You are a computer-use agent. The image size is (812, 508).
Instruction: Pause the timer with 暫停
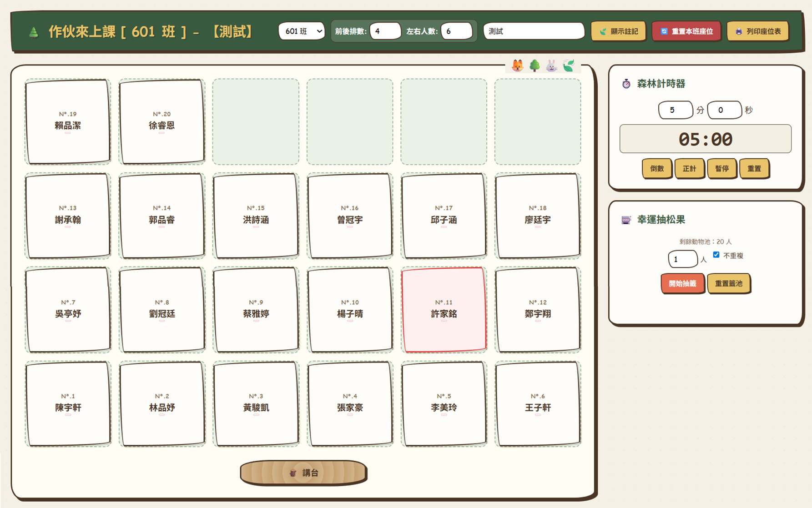pos(722,169)
